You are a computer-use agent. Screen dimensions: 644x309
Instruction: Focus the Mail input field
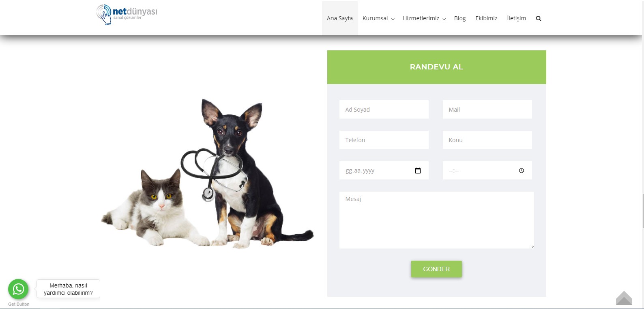[x=487, y=110]
